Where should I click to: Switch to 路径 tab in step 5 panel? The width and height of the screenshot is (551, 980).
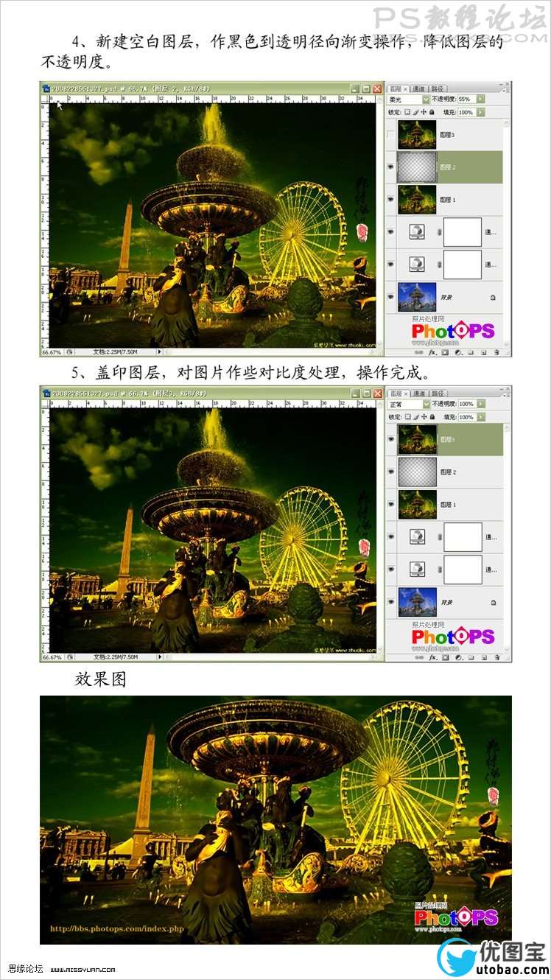tap(438, 393)
